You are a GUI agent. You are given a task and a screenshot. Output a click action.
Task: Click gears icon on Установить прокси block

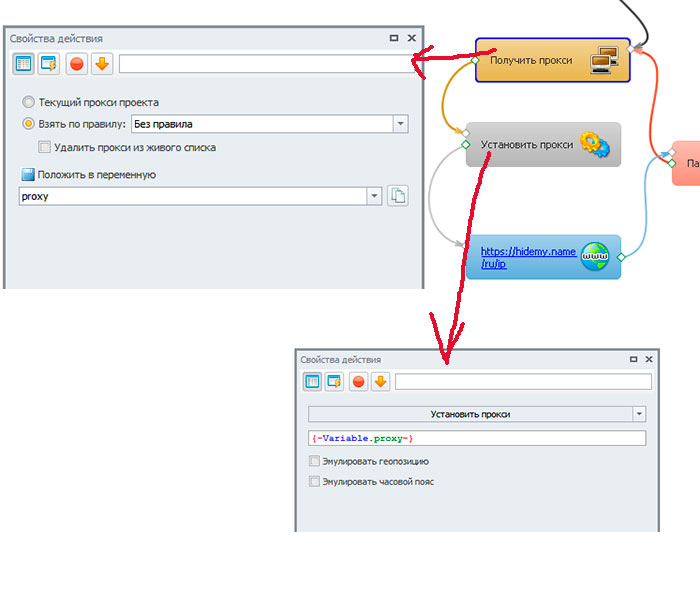(595, 144)
